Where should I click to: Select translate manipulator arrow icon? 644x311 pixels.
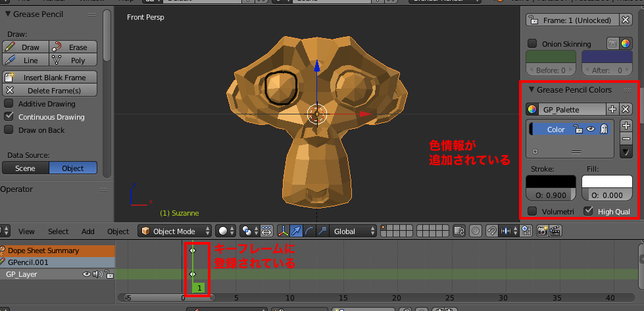pos(296,231)
